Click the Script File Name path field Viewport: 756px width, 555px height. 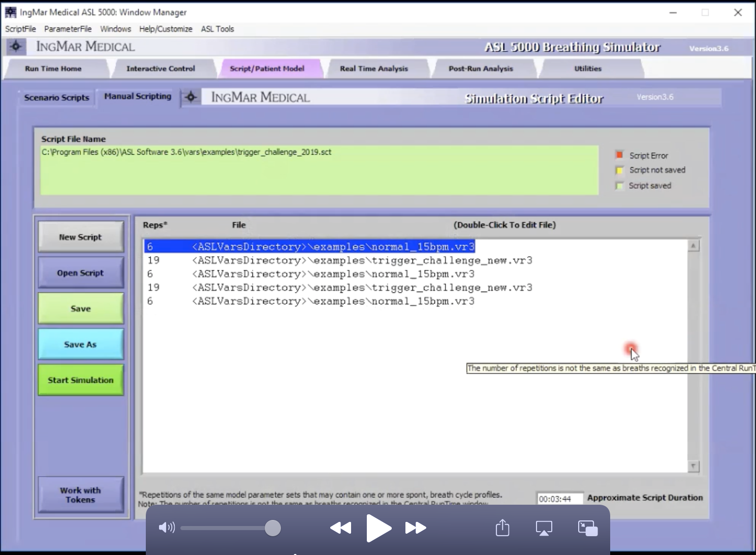tap(320, 170)
